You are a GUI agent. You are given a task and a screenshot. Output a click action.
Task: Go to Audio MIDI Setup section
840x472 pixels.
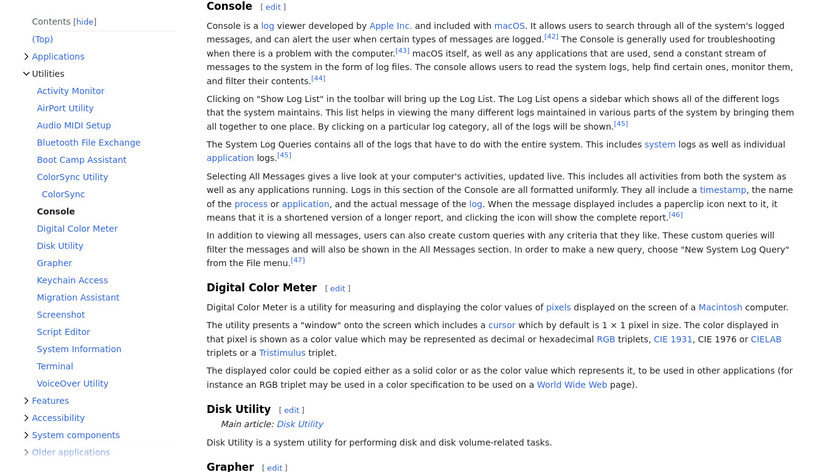coord(74,125)
